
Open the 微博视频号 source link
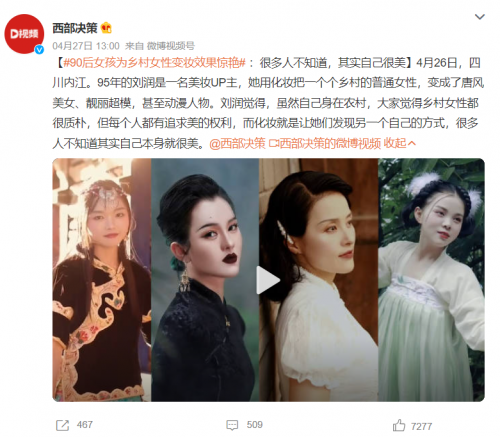coord(171,46)
